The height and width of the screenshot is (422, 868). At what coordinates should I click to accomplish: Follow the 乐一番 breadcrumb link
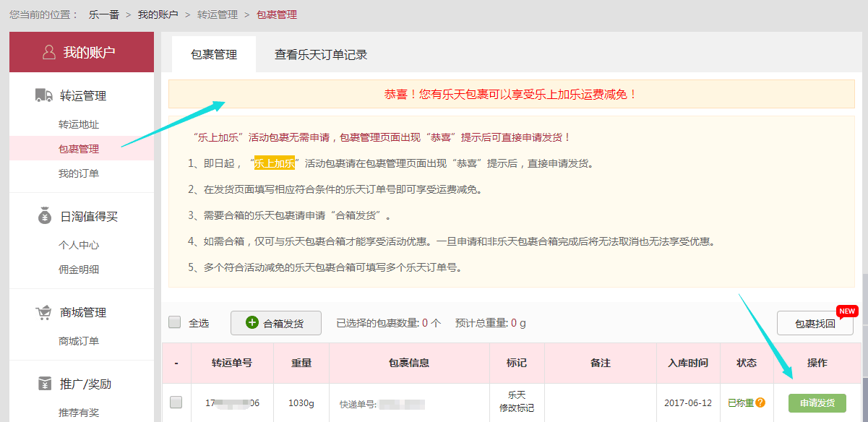pyautogui.click(x=104, y=14)
